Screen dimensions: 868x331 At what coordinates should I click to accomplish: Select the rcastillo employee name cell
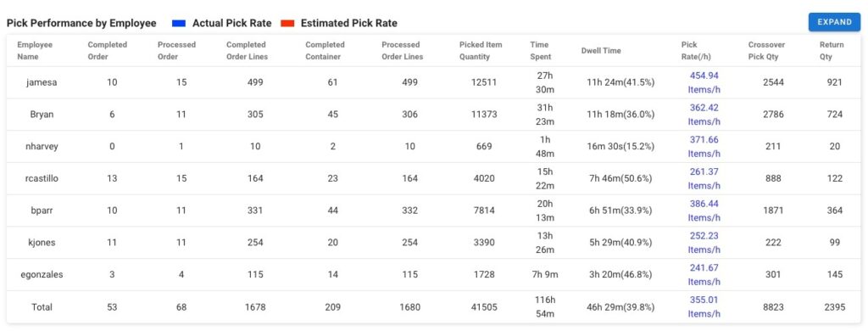(42, 178)
